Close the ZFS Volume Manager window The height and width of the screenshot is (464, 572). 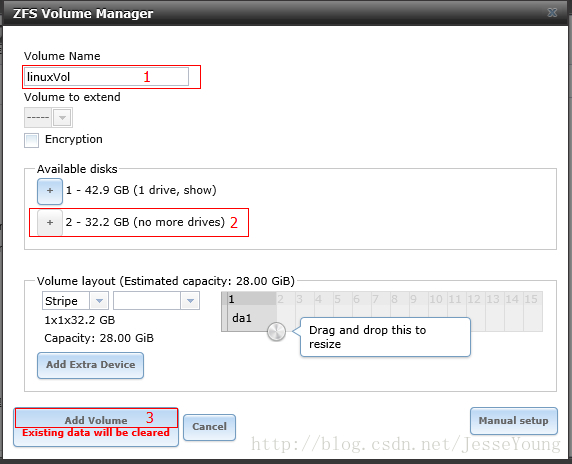(552, 13)
